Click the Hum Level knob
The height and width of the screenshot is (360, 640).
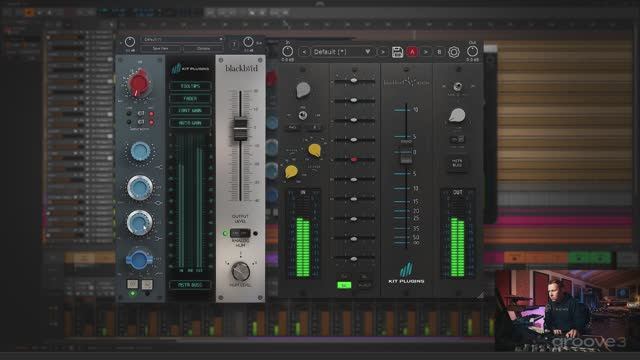240,271
